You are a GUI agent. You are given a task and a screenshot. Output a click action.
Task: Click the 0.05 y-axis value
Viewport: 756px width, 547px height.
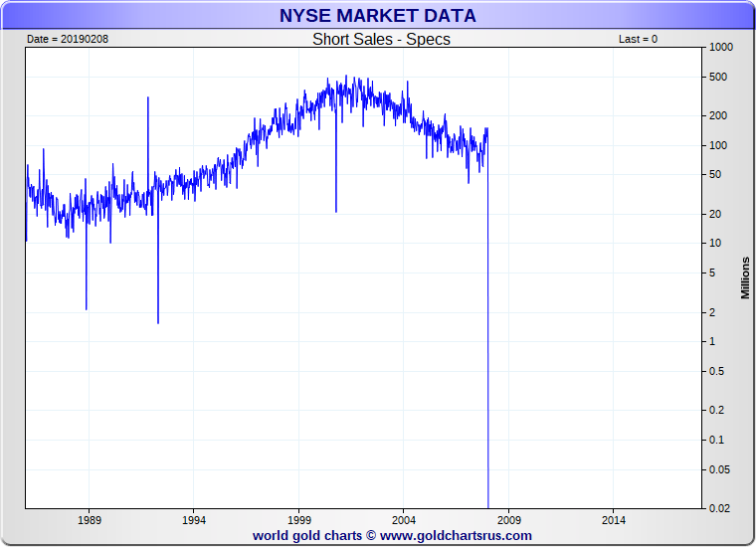point(719,469)
